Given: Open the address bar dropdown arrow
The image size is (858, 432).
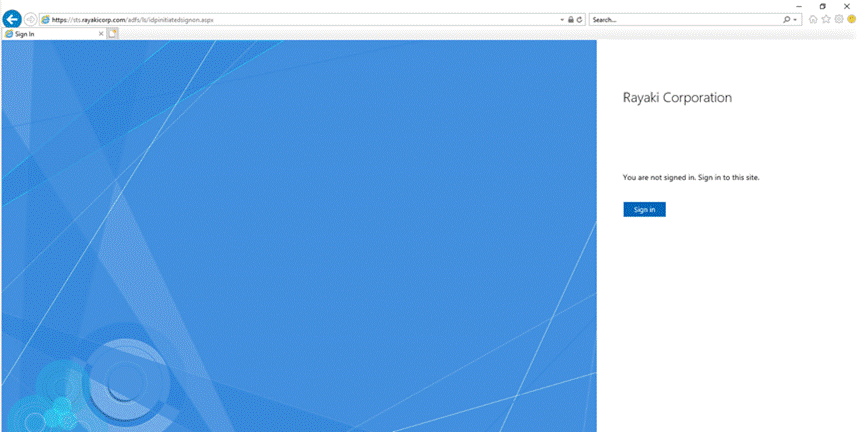Looking at the screenshot, I should (x=562, y=20).
